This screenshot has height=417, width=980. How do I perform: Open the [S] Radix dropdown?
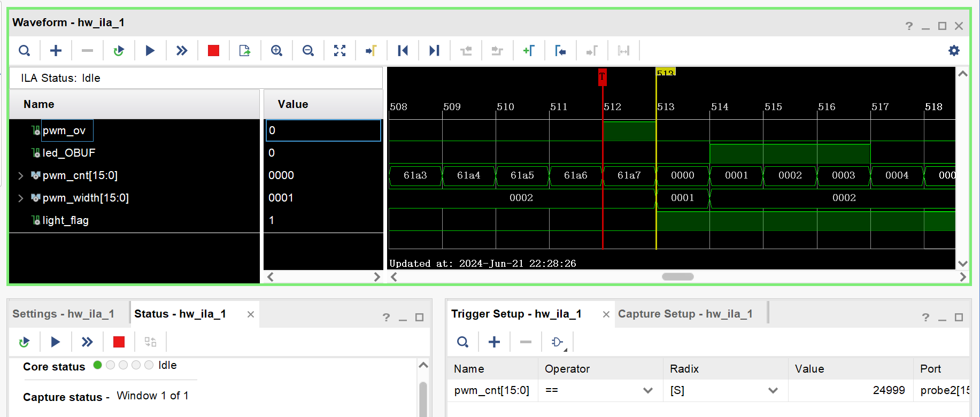pyautogui.click(x=773, y=390)
